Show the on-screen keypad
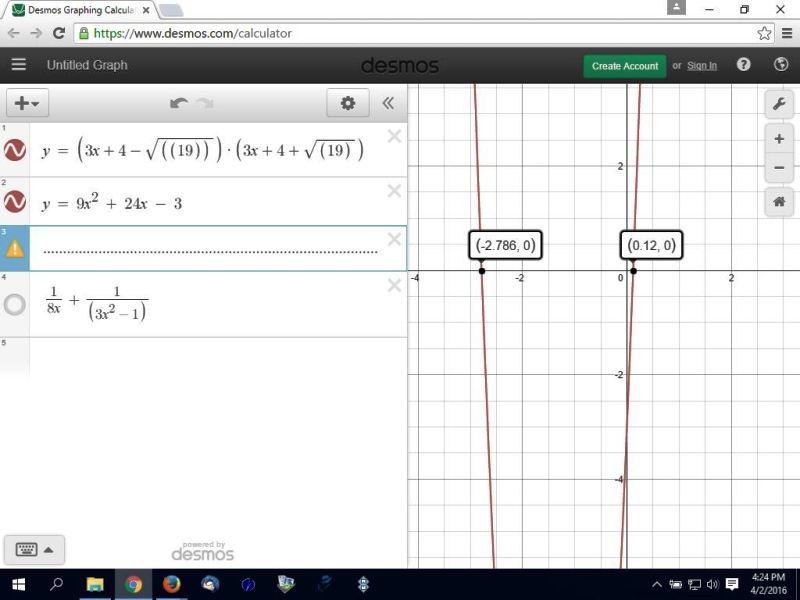The height and width of the screenshot is (600, 800). click(27, 549)
